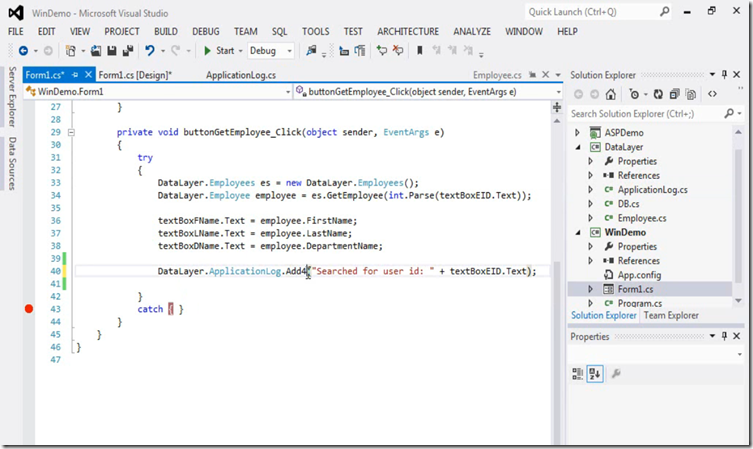Viewport: 753px width, 449px height.
Task: Collapse the WinDemo project node
Action: [578, 232]
